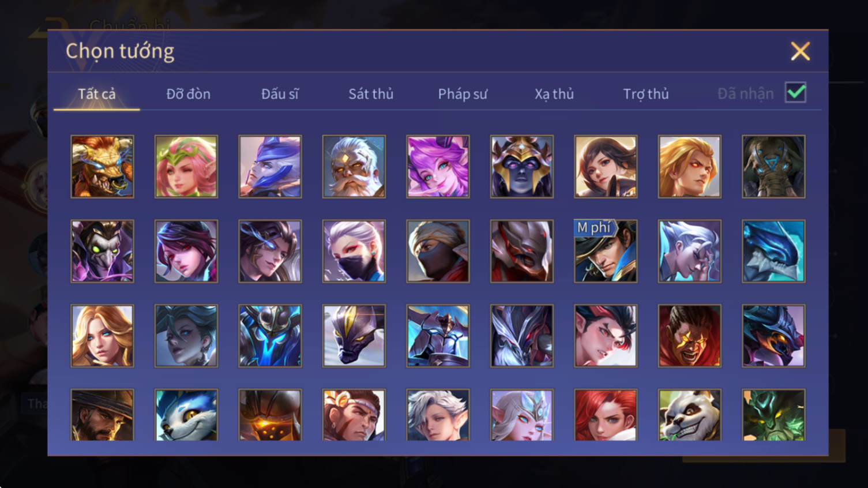The width and height of the screenshot is (868, 488).
Task: Pick the white-bearded old man hero
Action: [x=354, y=167]
